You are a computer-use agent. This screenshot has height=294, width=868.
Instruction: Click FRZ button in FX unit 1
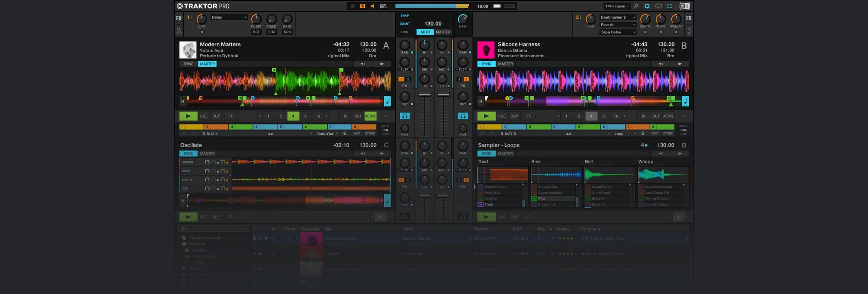(x=272, y=32)
